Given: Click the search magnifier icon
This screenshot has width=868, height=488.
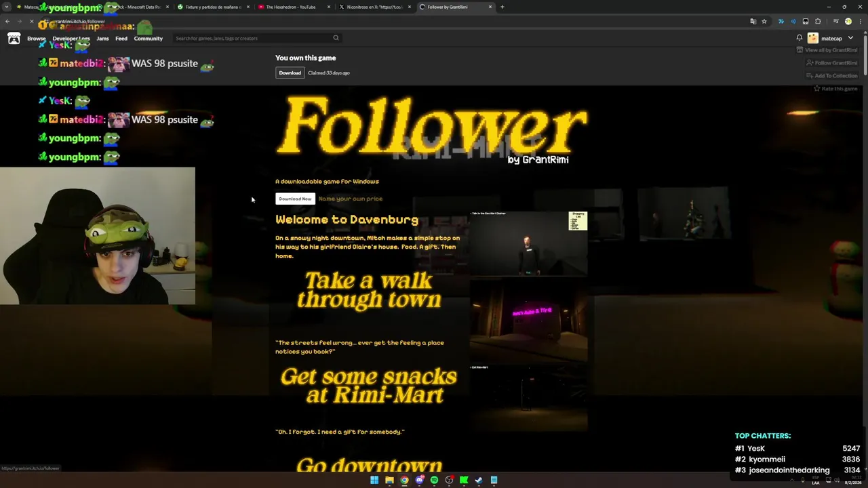Looking at the screenshot, I should pos(336,38).
